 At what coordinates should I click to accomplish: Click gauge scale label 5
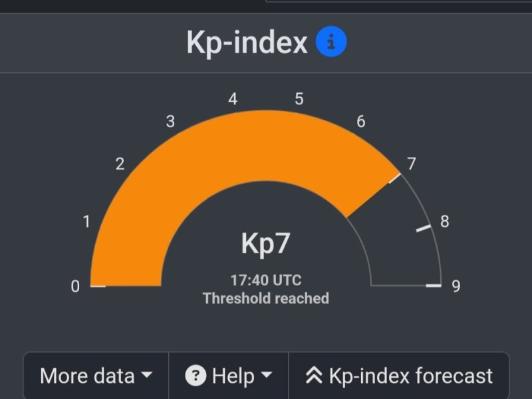point(299,99)
